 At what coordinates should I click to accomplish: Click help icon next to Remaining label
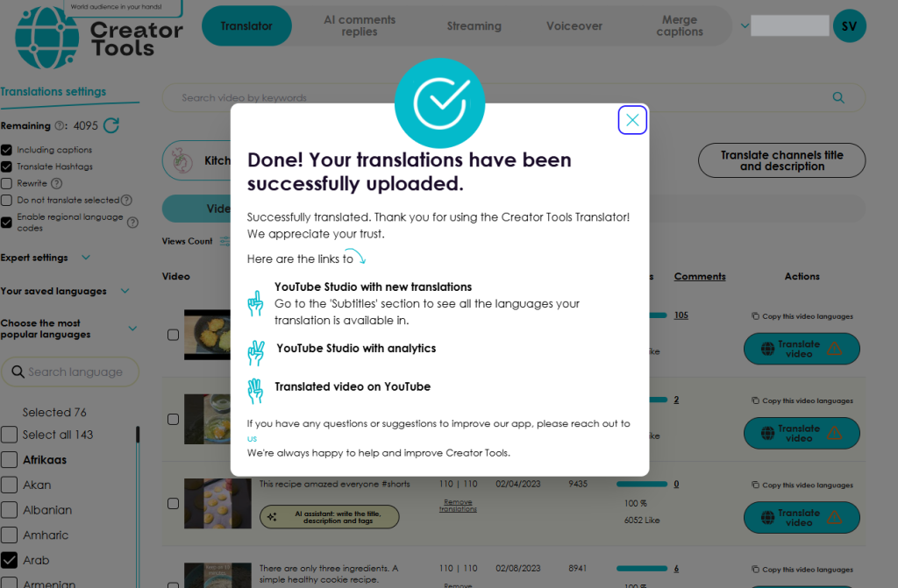tap(59, 126)
